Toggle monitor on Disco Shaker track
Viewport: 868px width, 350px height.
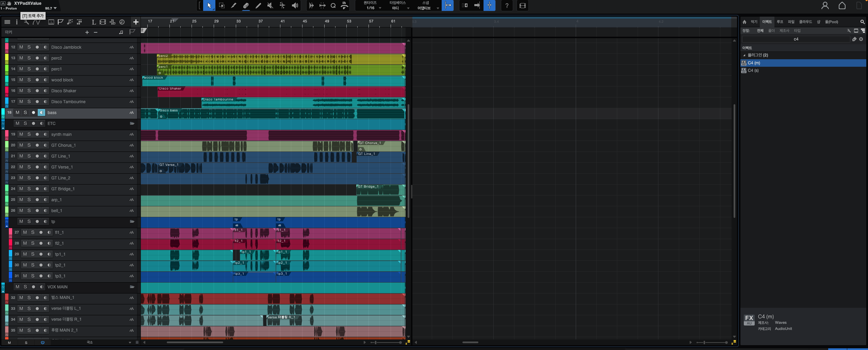pyautogui.click(x=45, y=91)
